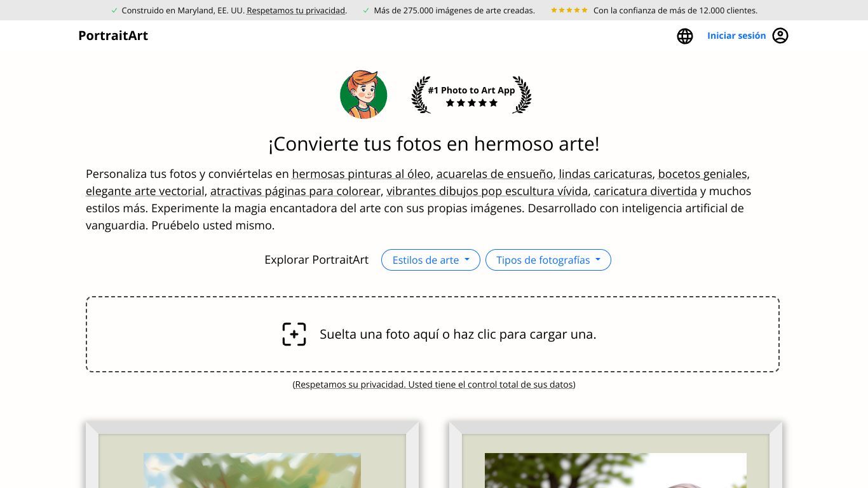This screenshot has width=868, height=488.
Task: Follow the lindas caricaturas link
Action: point(606,174)
